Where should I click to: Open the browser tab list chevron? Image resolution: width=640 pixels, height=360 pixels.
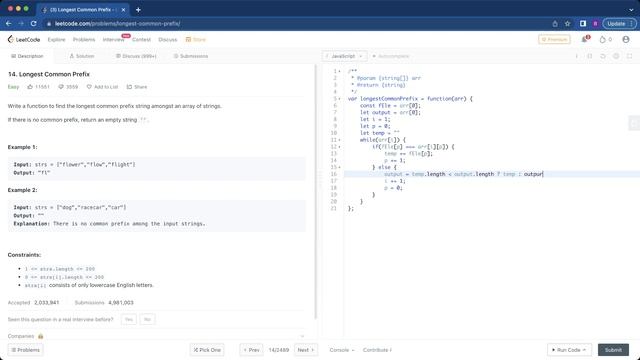pyautogui.click(x=631, y=9)
